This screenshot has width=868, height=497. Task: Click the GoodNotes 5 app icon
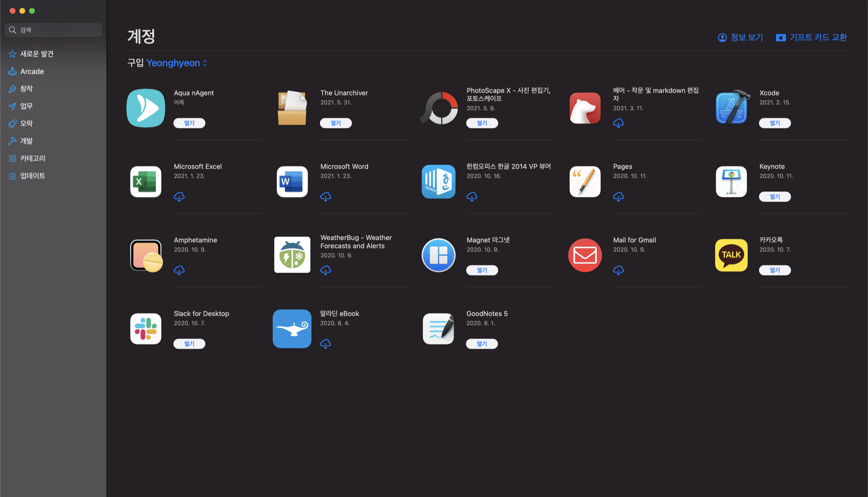coord(439,329)
